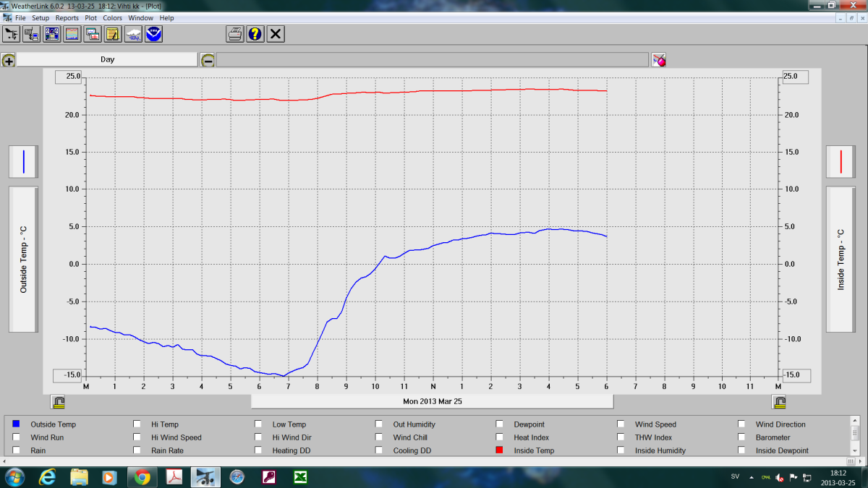This screenshot has height=488, width=868.
Task: Click the Inside Temp - °C axis label
Action: (x=841, y=259)
